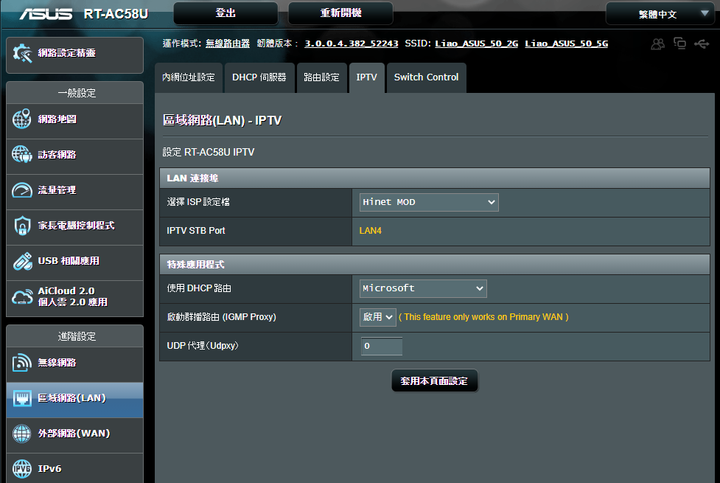Click the 重新開機 reboot button
The width and height of the screenshot is (720, 483).
coord(341,13)
